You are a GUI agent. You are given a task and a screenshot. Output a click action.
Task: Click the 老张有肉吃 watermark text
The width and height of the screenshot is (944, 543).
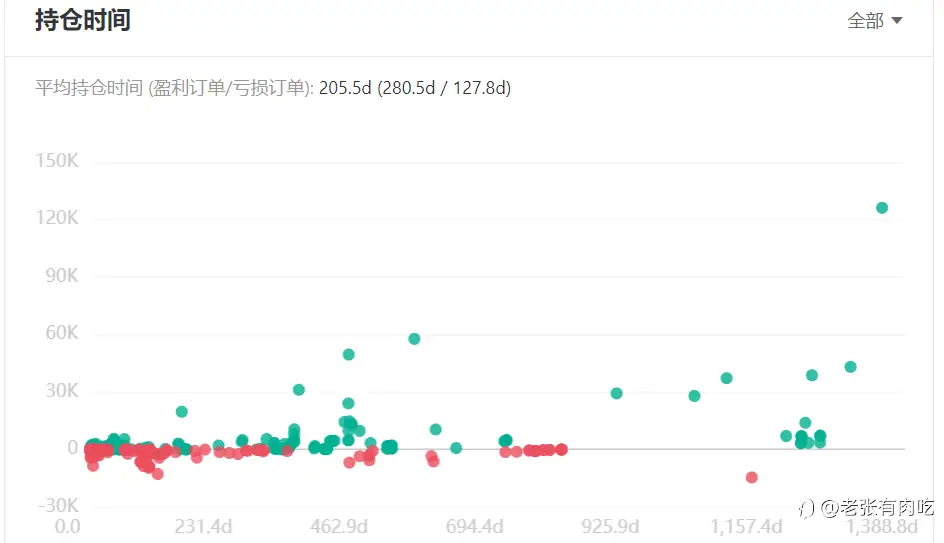click(x=887, y=507)
